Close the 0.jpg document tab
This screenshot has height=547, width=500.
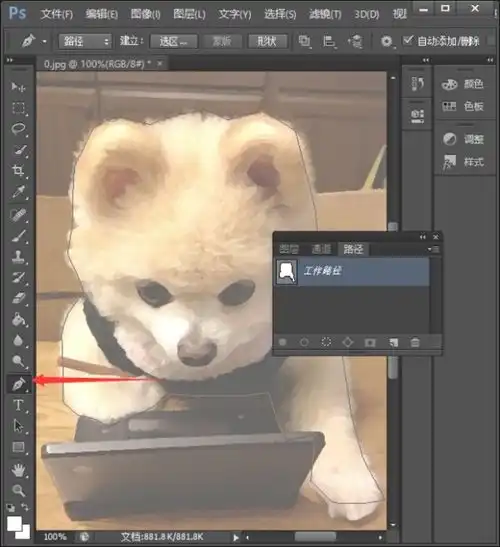point(160,63)
